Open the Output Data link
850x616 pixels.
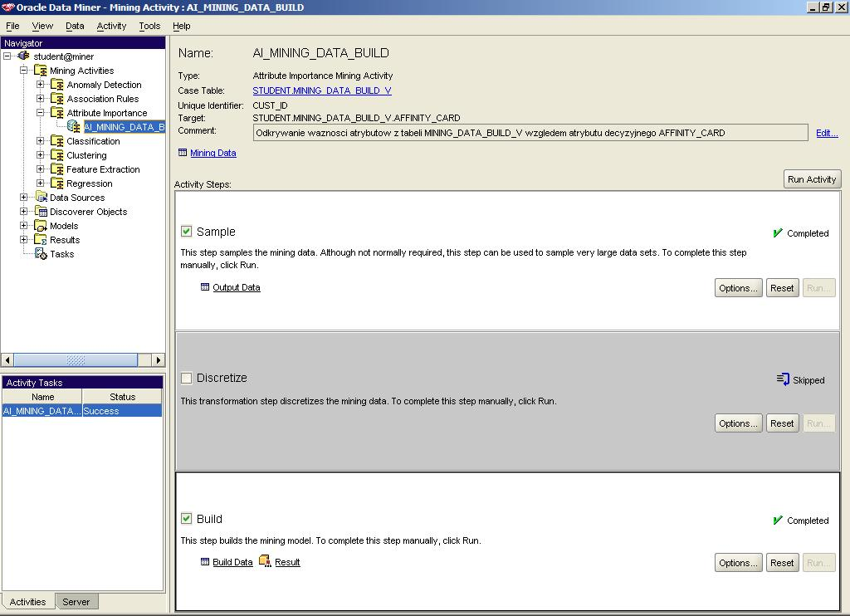(237, 287)
